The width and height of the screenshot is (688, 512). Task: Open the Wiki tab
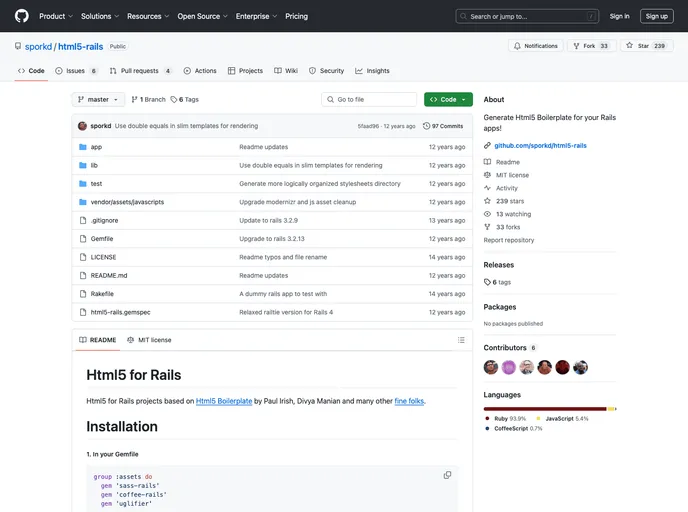coord(286,71)
